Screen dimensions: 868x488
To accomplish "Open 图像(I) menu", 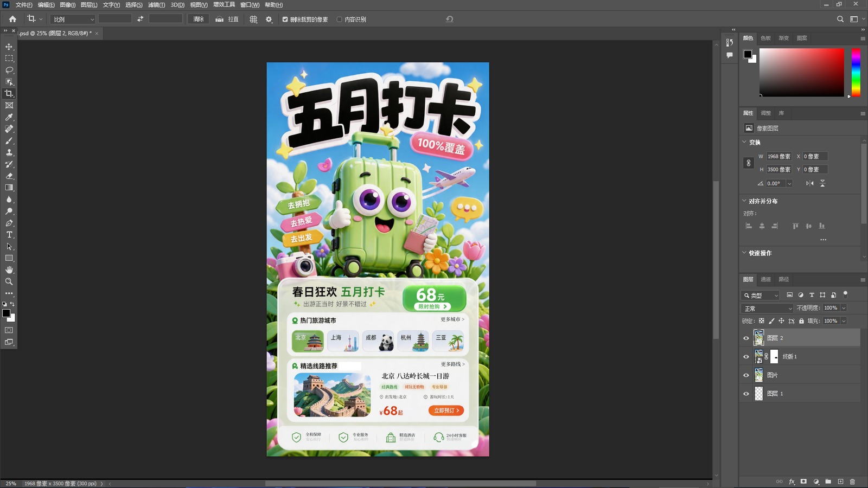I will pos(67,5).
